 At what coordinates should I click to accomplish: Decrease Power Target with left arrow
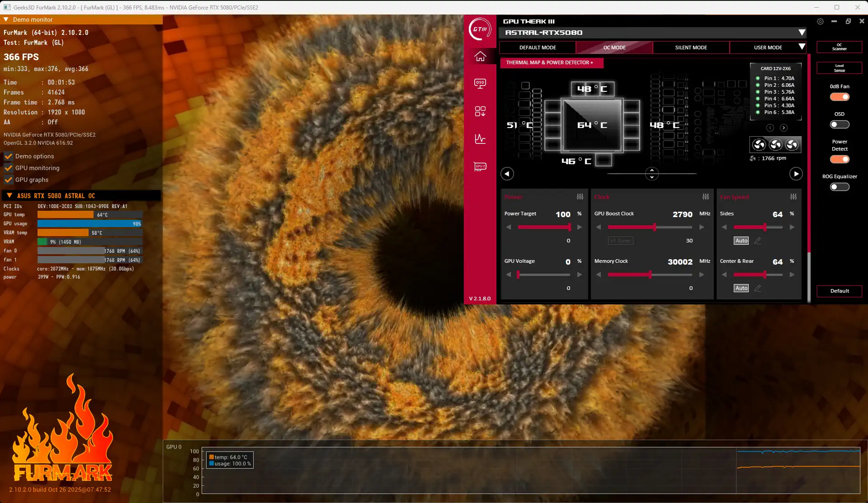(509, 227)
